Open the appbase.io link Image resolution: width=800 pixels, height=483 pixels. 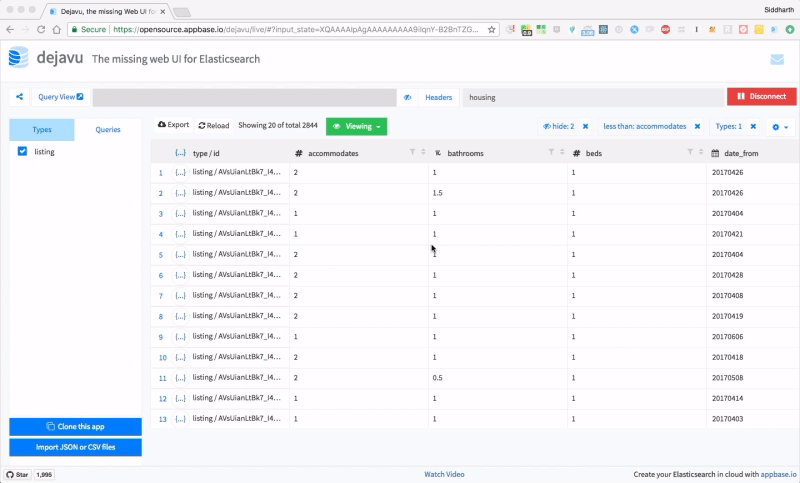coord(778,474)
